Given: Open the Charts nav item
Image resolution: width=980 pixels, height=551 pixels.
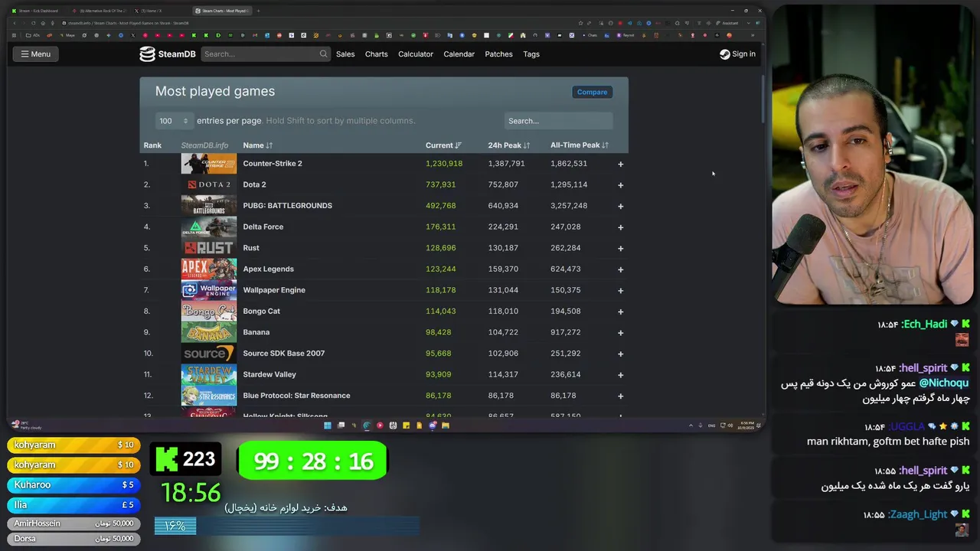Looking at the screenshot, I should point(376,54).
